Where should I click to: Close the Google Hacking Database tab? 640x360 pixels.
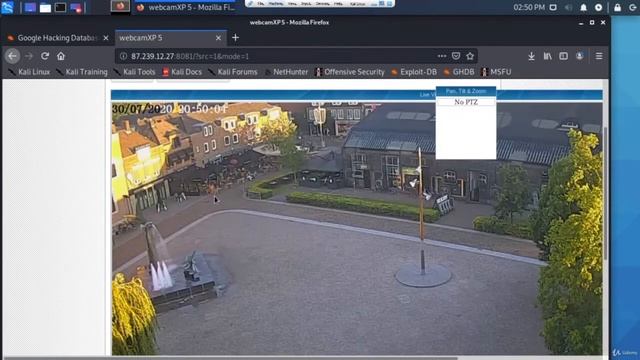pyautogui.click(x=106, y=38)
